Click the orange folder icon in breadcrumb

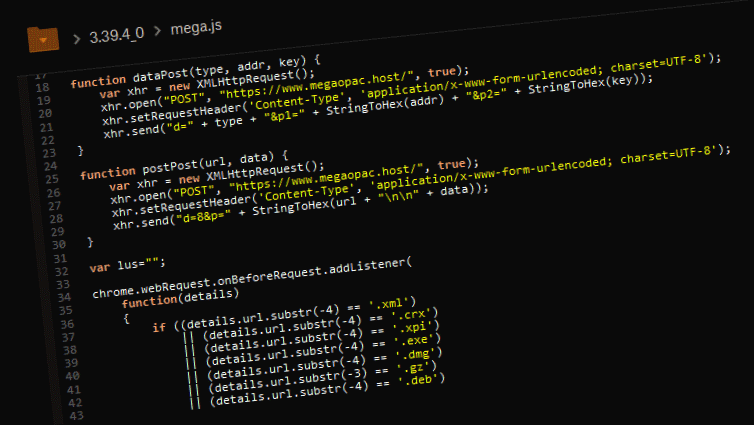43,37
